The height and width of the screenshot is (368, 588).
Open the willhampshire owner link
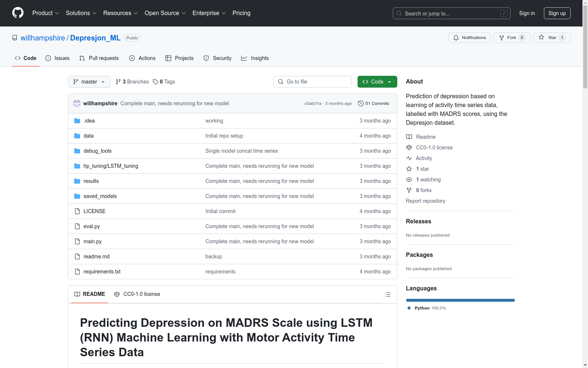pos(43,38)
